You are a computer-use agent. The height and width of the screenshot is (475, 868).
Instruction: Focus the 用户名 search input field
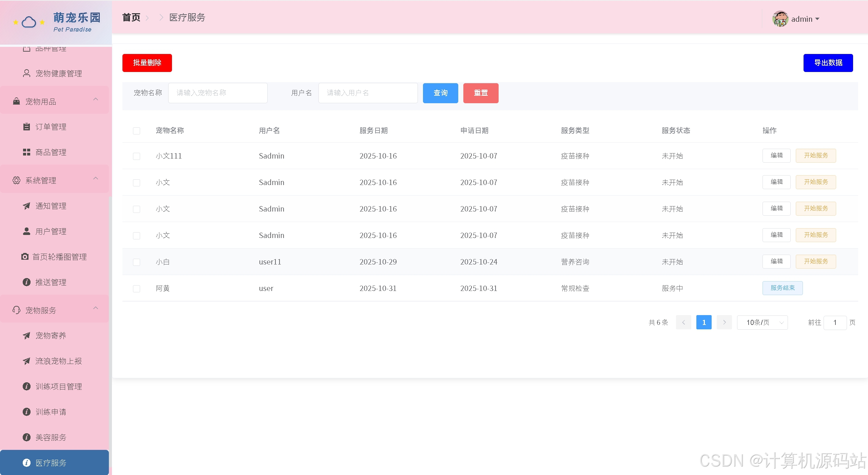tap(368, 93)
